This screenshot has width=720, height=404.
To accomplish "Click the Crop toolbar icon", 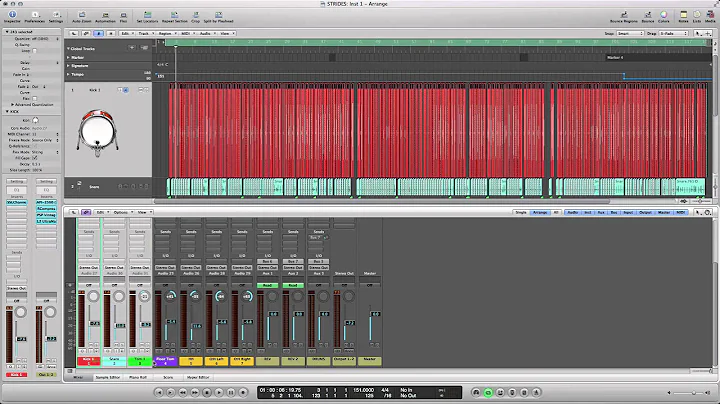I will [x=196, y=17].
